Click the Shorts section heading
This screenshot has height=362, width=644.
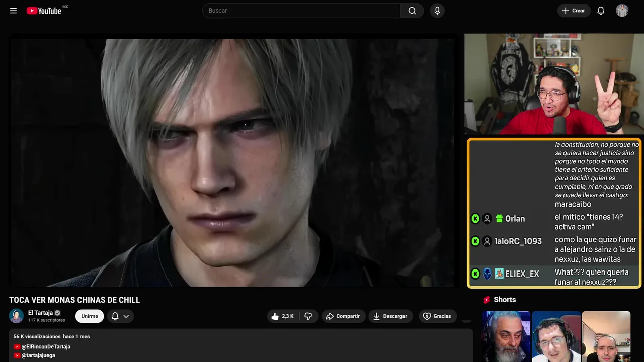(x=505, y=300)
